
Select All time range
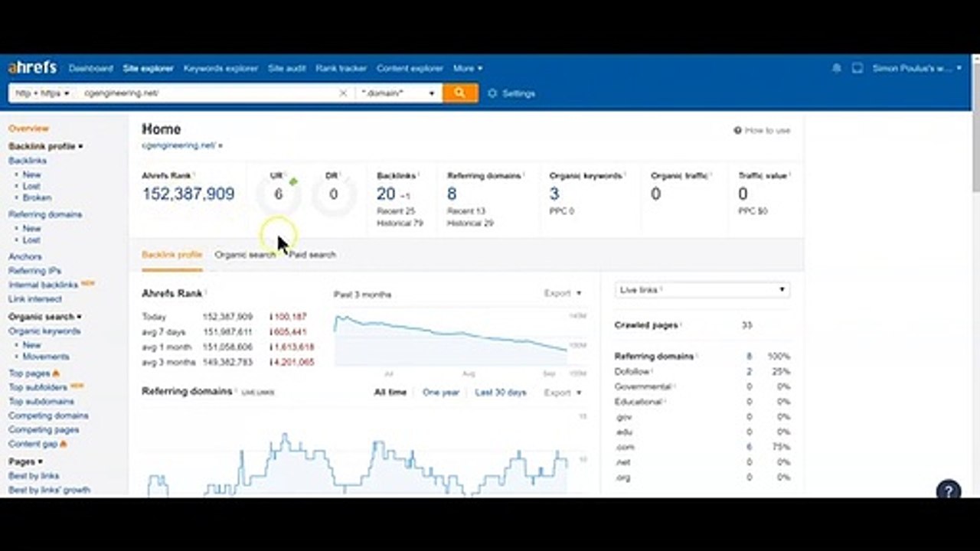pos(390,393)
